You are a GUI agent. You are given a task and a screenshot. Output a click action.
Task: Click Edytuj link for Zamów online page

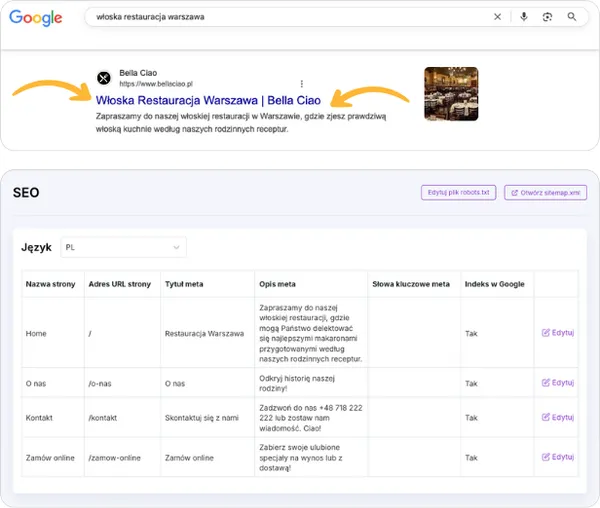click(x=558, y=457)
